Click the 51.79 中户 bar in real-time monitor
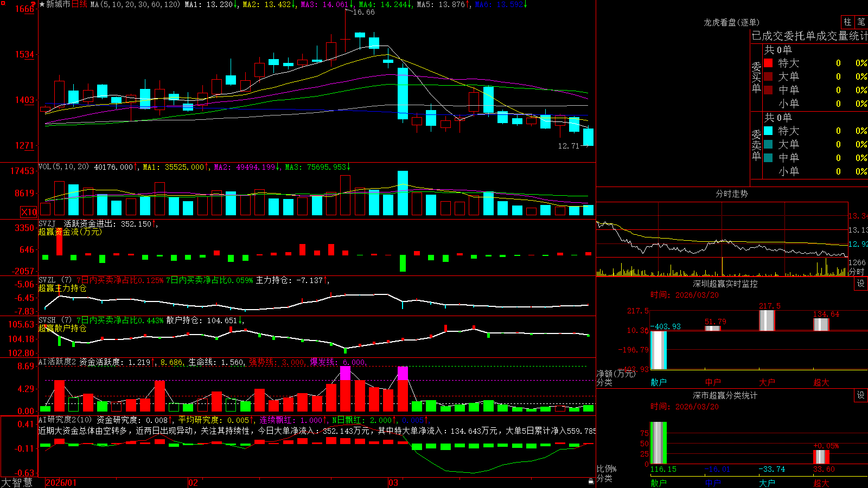868x488 pixels. point(713,328)
